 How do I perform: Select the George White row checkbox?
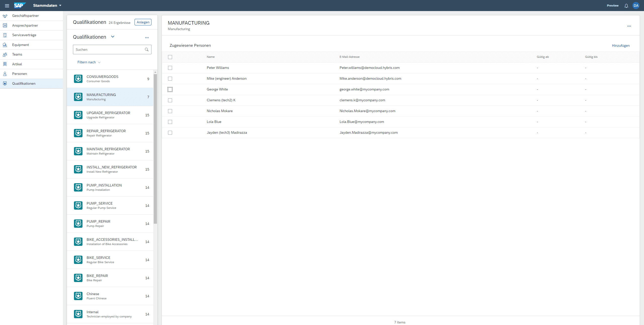click(x=170, y=89)
